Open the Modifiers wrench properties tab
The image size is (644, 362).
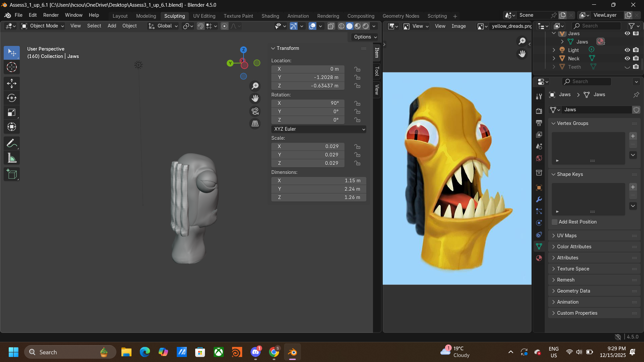[539, 199]
